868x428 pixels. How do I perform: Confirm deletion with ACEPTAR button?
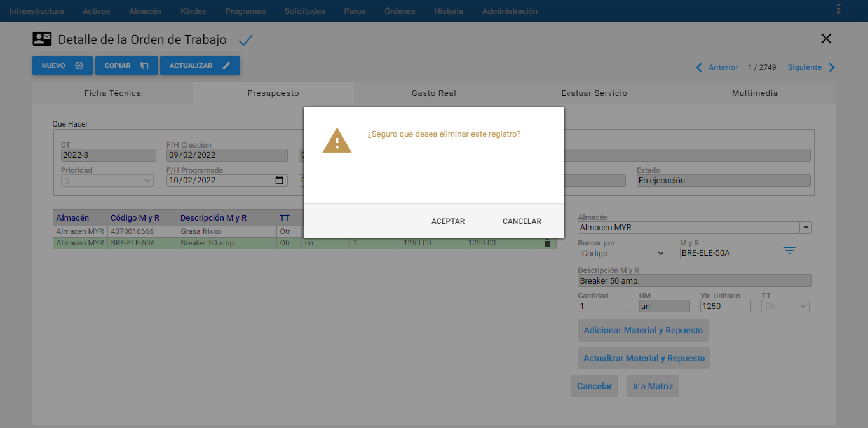[x=448, y=221]
